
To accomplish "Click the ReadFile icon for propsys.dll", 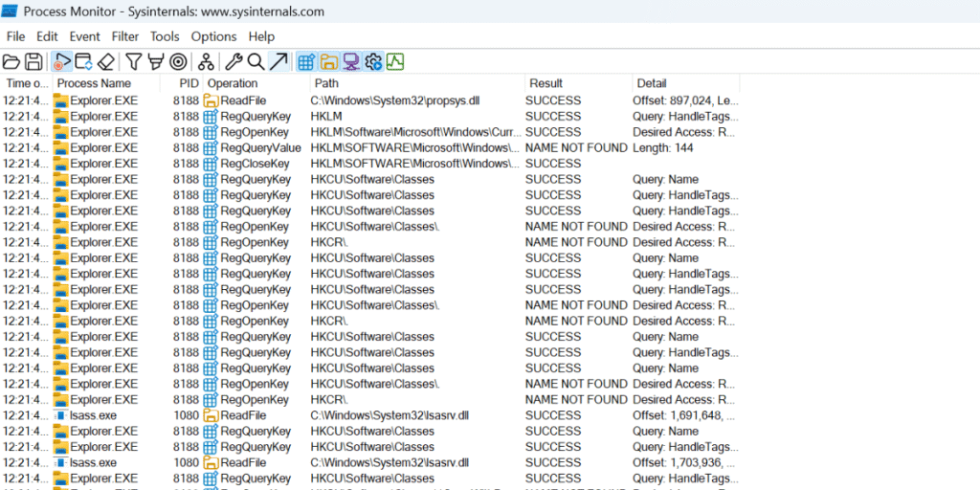I will tap(211, 100).
